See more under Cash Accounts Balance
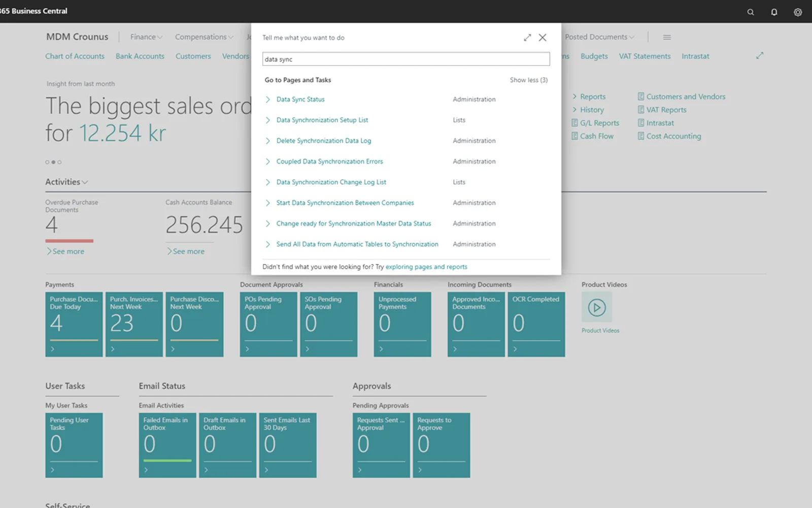The image size is (812, 508). pos(186,251)
